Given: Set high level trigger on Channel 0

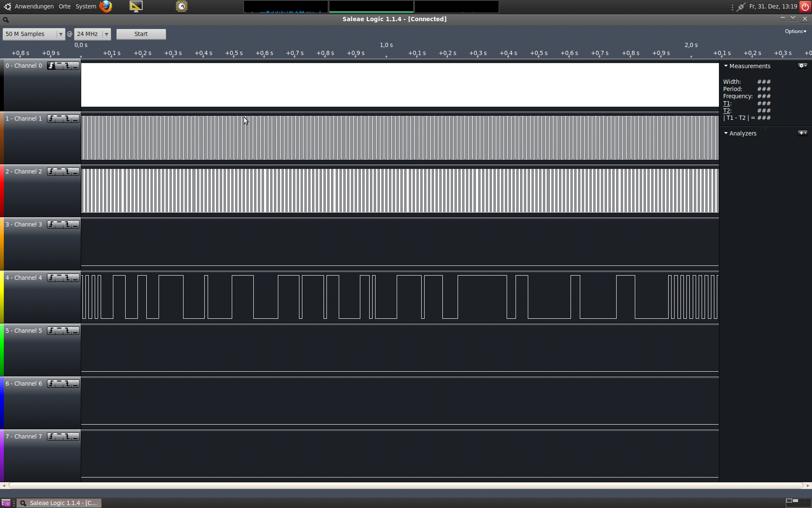Looking at the screenshot, I should [x=59, y=66].
